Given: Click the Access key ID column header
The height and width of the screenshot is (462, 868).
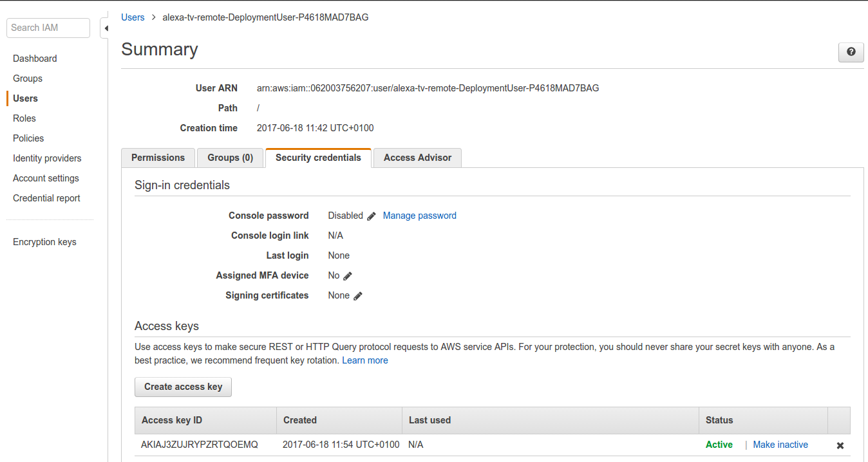Looking at the screenshot, I should [205, 420].
